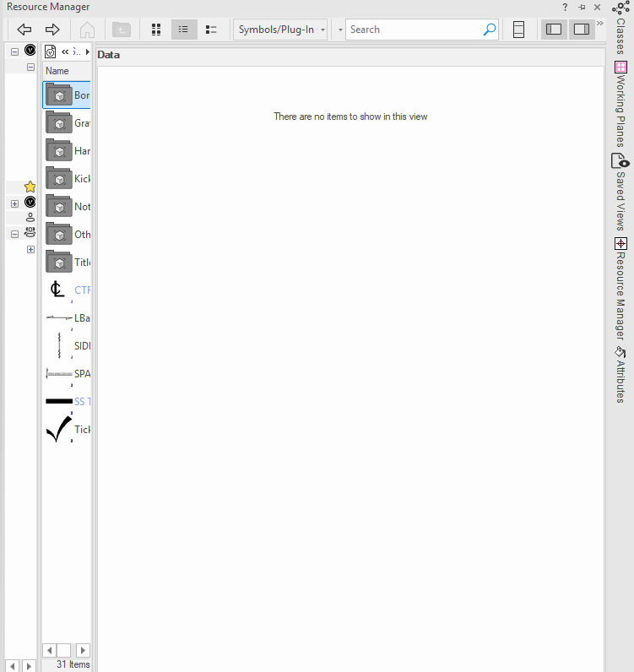This screenshot has width=634, height=672.
Task: Expand the Vectorworks Libraries tree node
Action: (14, 203)
